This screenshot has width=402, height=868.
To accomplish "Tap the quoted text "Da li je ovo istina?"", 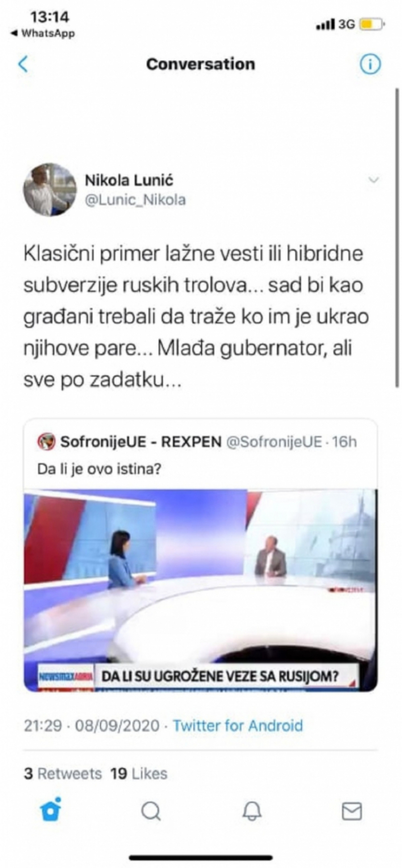I will (99, 469).
